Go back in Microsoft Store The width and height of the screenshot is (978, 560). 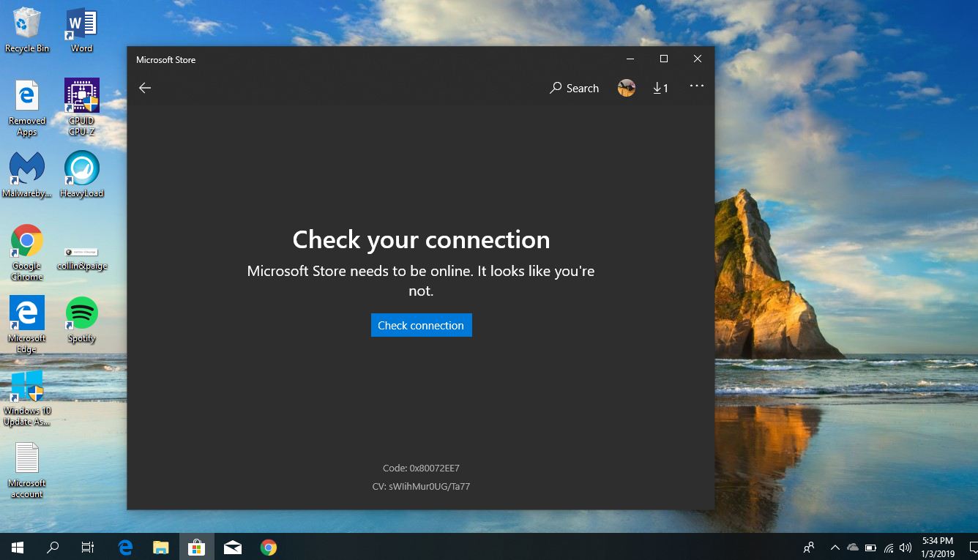[x=145, y=88]
